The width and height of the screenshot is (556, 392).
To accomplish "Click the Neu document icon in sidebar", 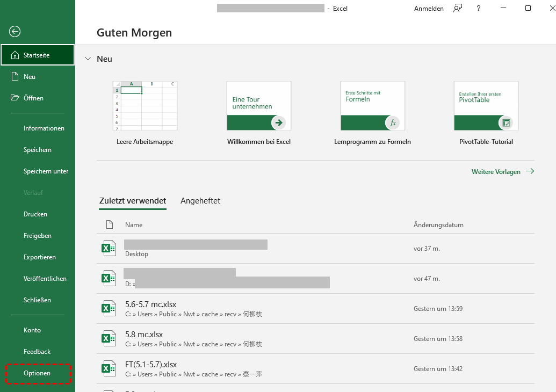I will pos(15,77).
